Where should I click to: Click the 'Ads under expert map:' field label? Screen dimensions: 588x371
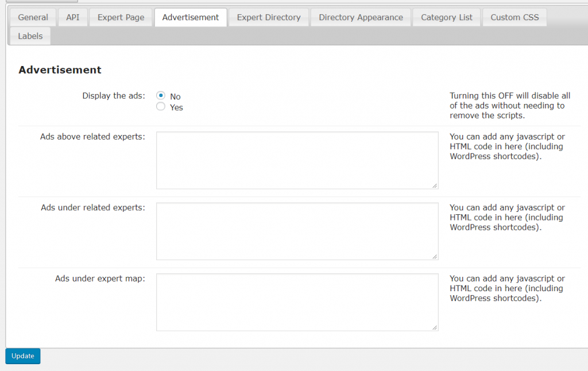100,279
